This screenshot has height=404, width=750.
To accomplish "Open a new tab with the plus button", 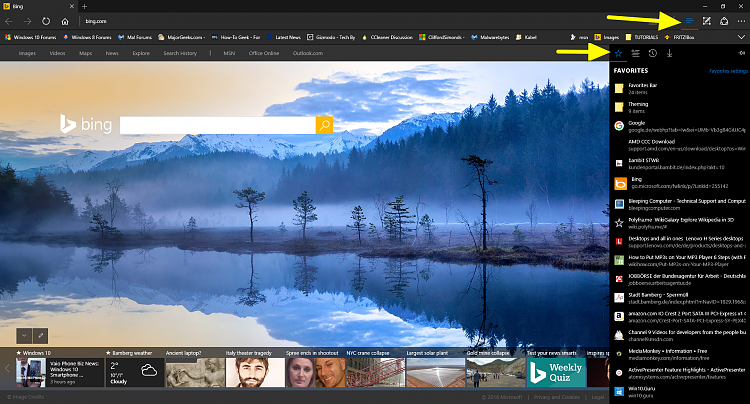I will pyautogui.click(x=84, y=6).
